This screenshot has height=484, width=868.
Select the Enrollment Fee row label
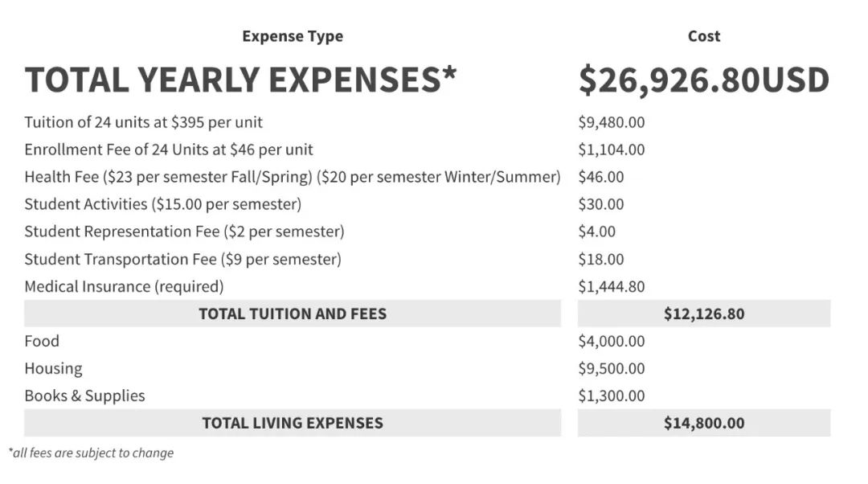168,150
